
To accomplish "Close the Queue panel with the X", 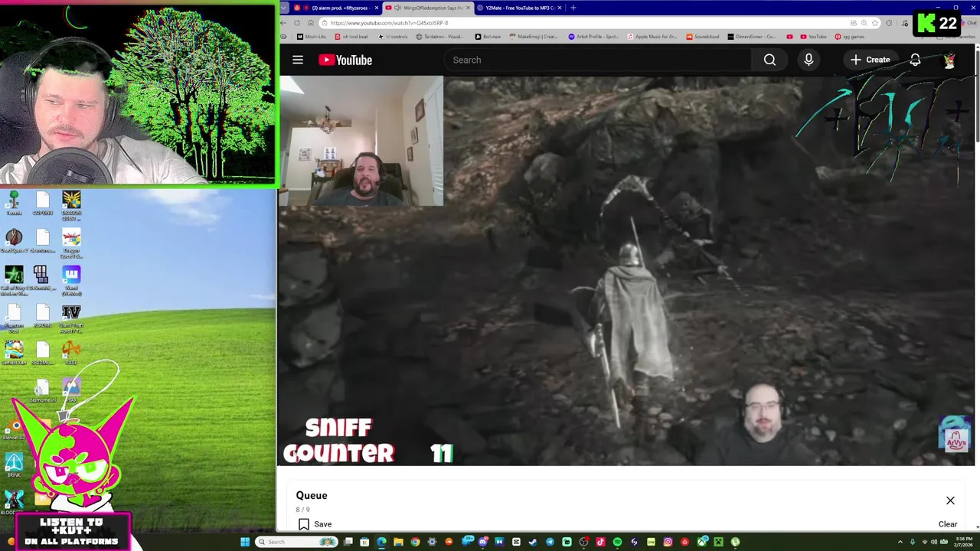I will coord(950,500).
